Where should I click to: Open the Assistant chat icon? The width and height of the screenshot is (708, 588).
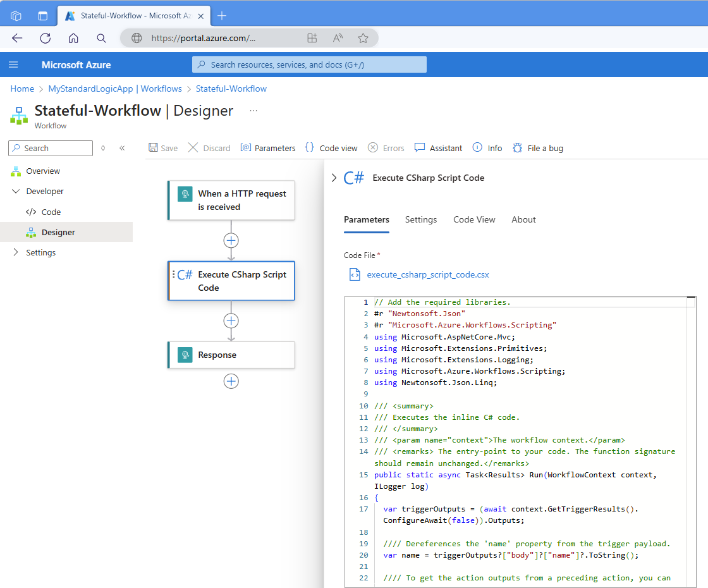(x=420, y=147)
